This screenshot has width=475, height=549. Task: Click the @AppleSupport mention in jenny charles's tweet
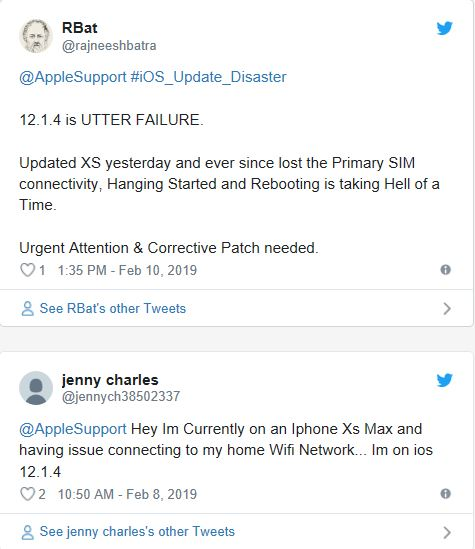click(x=73, y=429)
